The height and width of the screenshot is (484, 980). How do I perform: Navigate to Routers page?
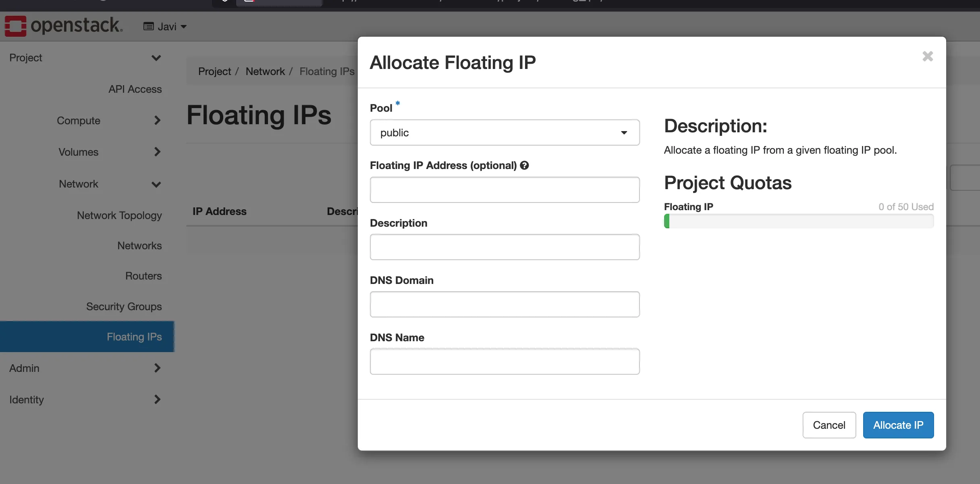(143, 276)
